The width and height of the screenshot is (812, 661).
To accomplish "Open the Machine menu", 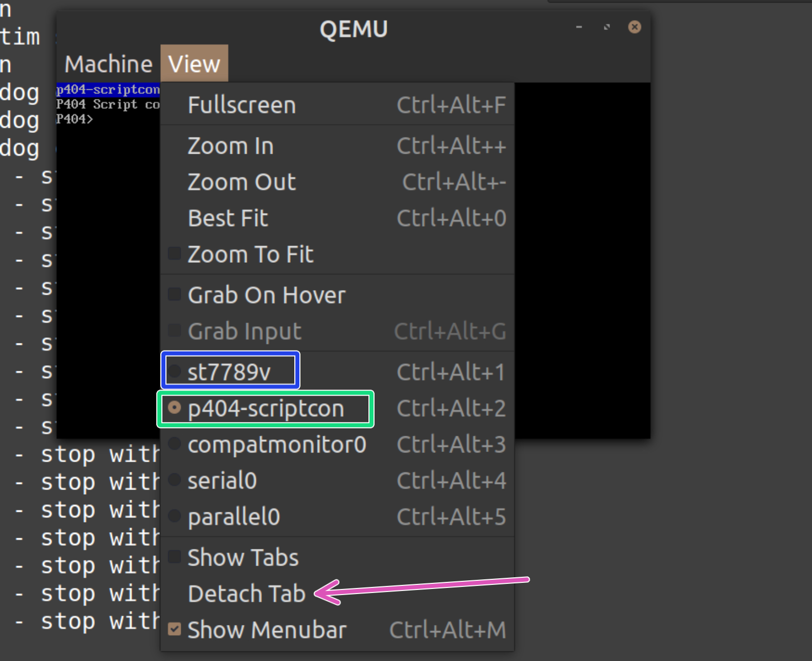I will pos(108,64).
